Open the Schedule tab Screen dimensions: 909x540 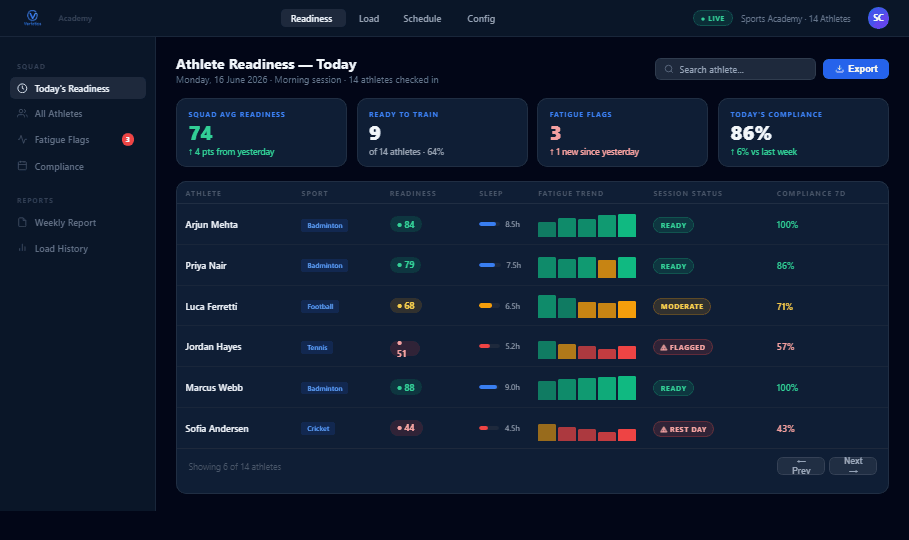[422, 19]
